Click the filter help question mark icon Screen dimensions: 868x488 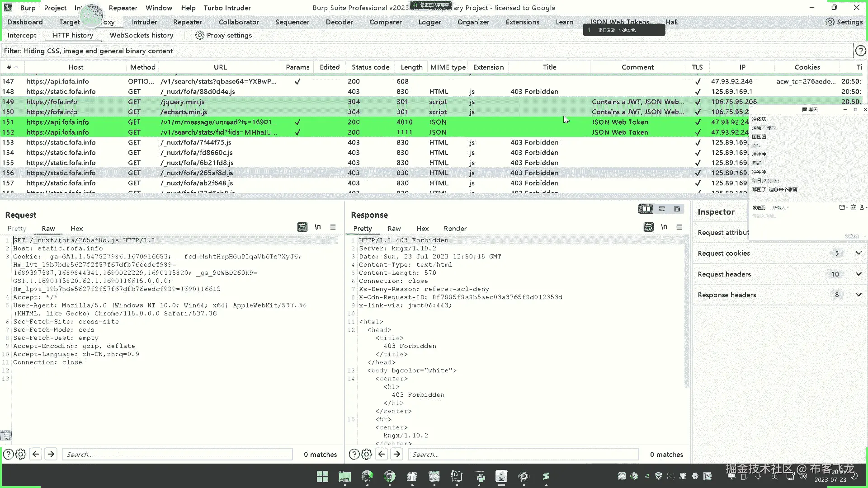pyautogui.click(x=860, y=51)
